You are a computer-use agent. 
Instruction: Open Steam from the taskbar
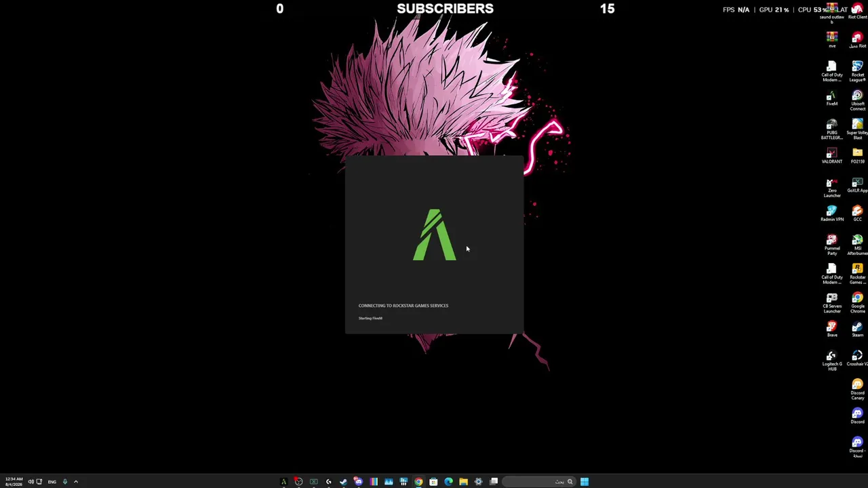click(x=343, y=482)
